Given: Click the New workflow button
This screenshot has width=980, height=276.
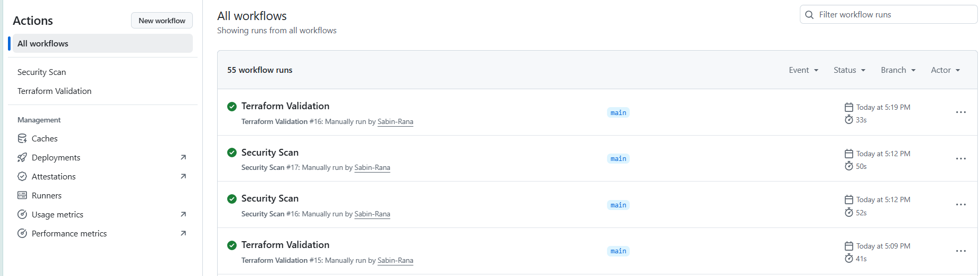Looking at the screenshot, I should pyautogui.click(x=162, y=21).
